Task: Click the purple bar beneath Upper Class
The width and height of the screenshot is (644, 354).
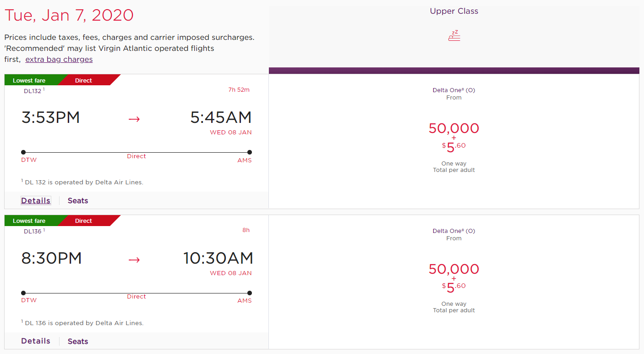Action: (454, 71)
